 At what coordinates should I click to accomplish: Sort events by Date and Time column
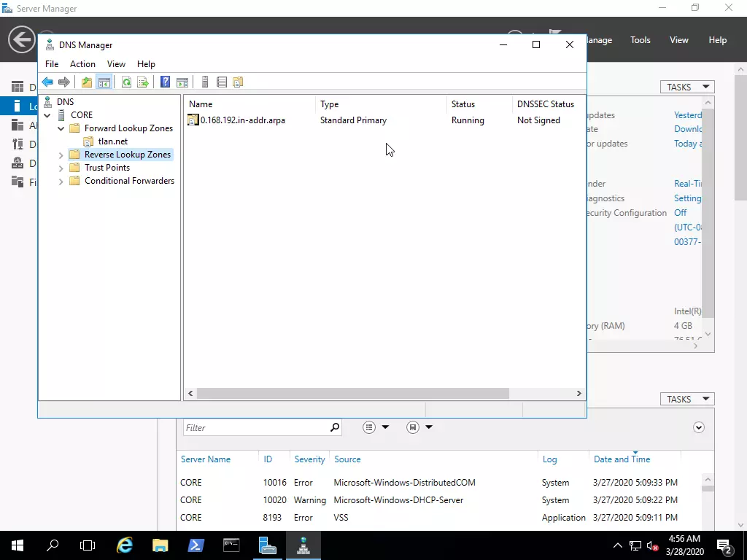click(x=622, y=459)
